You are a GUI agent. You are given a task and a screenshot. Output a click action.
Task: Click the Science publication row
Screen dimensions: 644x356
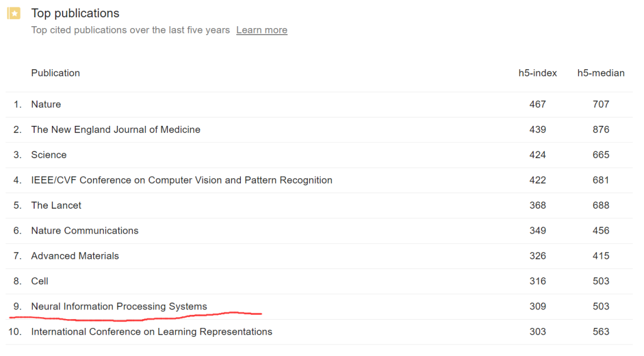click(x=49, y=155)
